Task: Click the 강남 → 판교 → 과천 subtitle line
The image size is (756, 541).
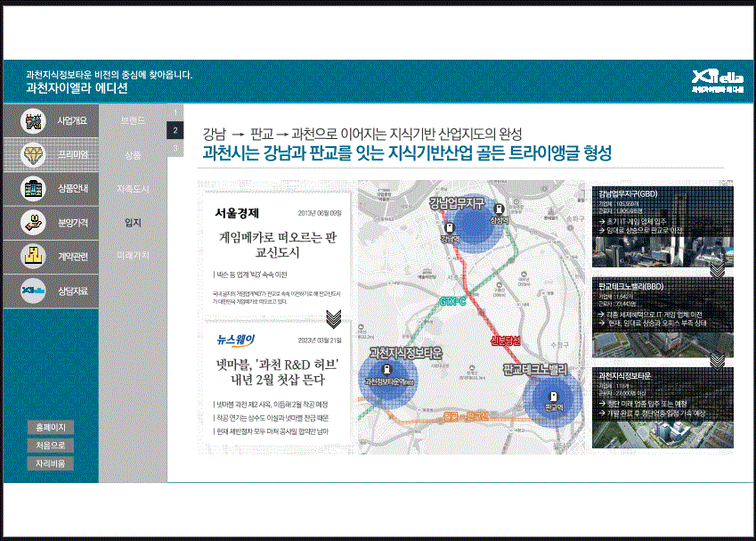Action: click(x=362, y=134)
